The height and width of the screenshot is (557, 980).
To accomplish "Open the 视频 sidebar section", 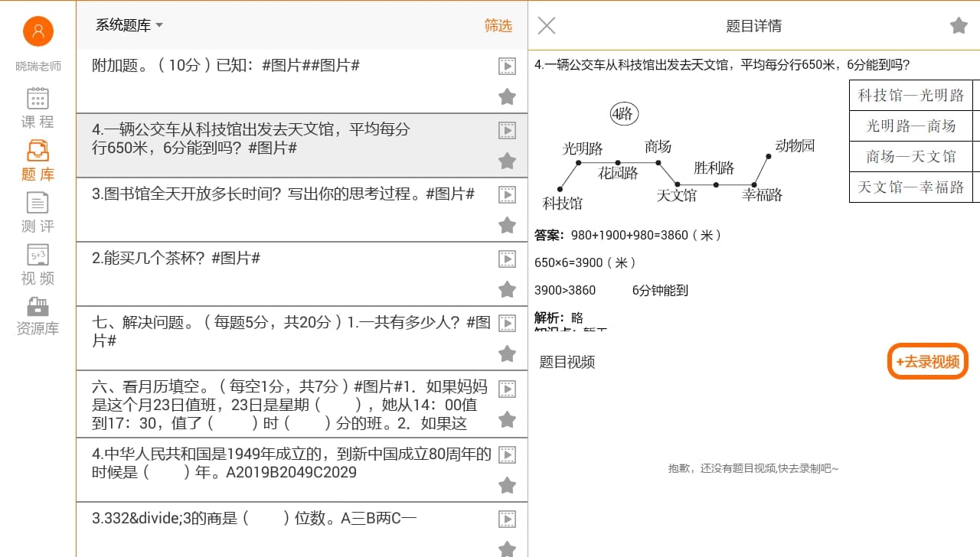I will (x=38, y=264).
